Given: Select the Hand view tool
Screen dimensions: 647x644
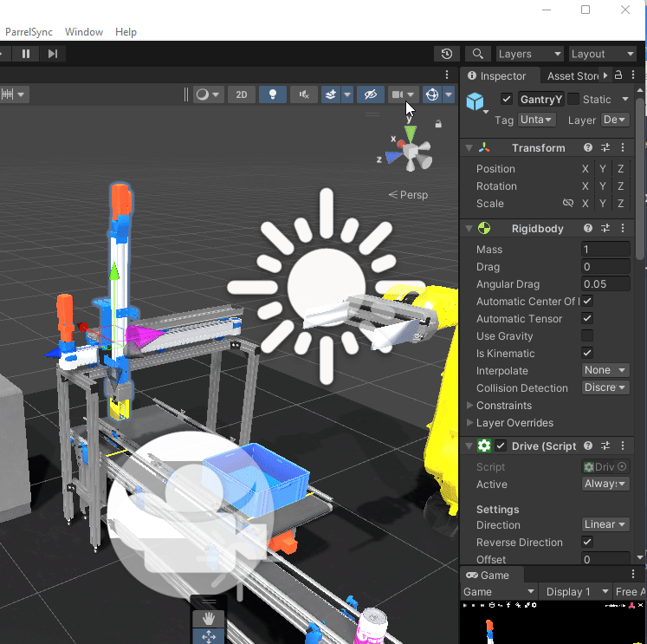Looking at the screenshot, I should tap(208, 618).
